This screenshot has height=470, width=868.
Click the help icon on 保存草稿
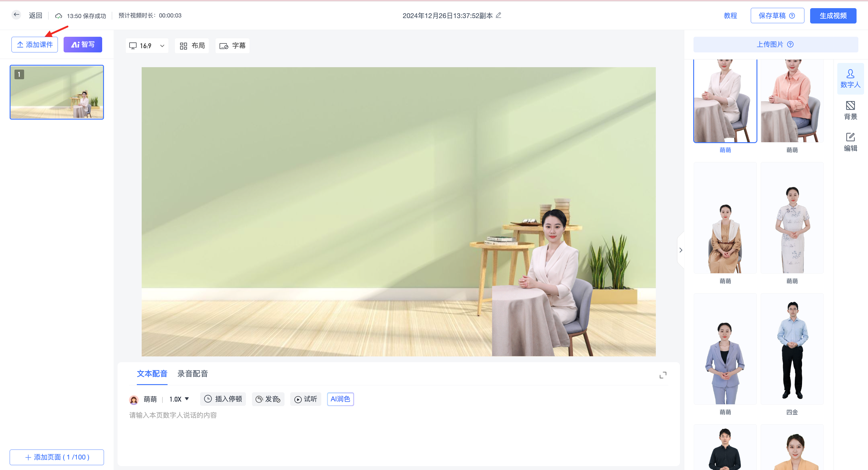pyautogui.click(x=792, y=16)
